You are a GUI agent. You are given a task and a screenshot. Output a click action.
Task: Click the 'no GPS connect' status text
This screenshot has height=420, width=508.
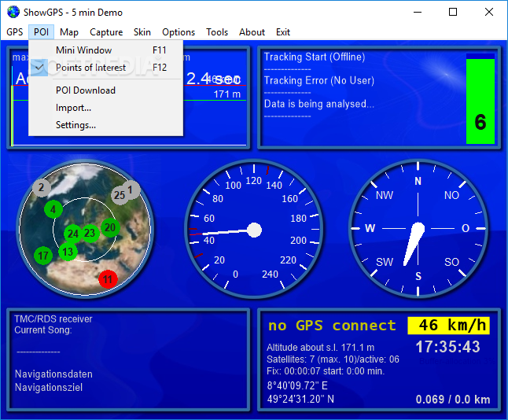(x=332, y=326)
